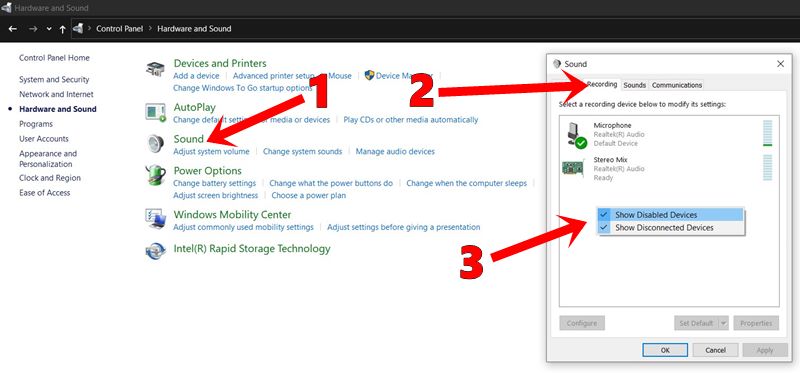The image size is (800, 373).
Task: Open the Devices and Printers heading
Action: tap(220, 63)
